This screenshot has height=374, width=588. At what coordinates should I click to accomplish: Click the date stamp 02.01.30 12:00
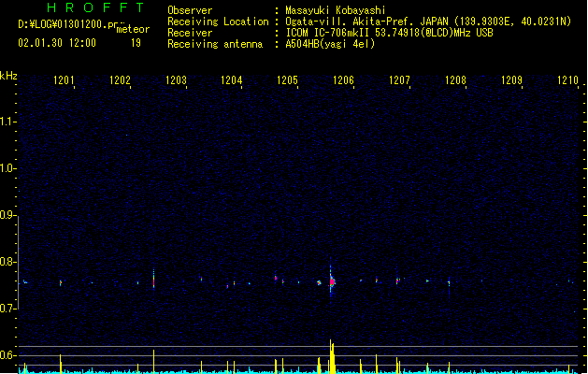click(57, 43)
